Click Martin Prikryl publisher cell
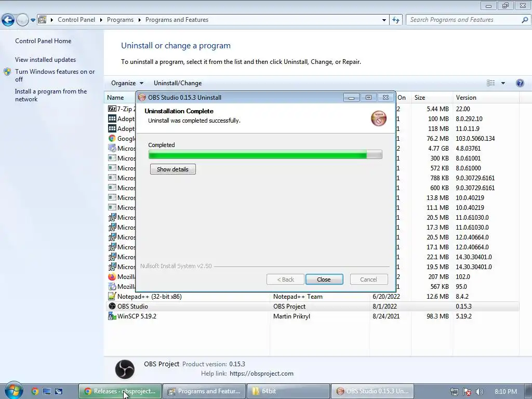This screenshot has width=532, height=399. pos(292,316)
